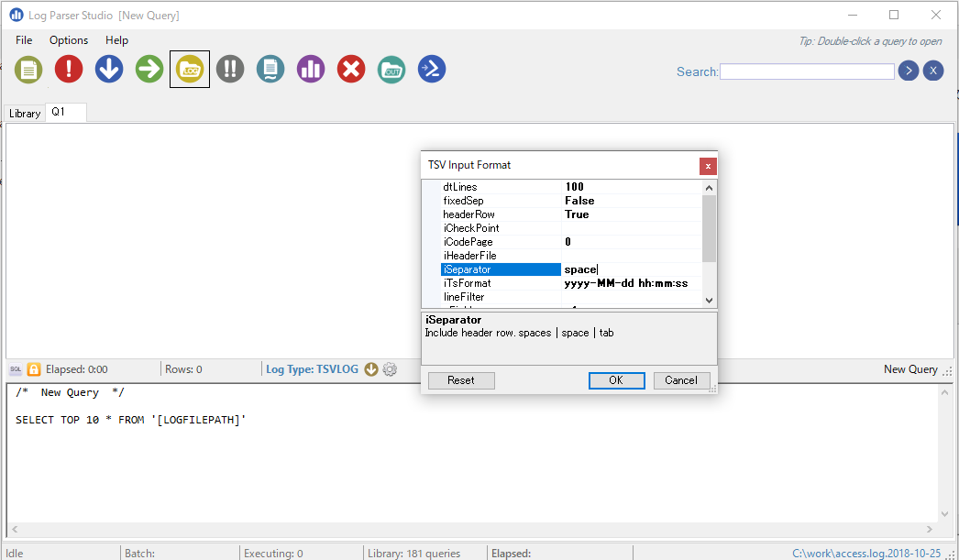Clear search with the X button

click(933, 71)
